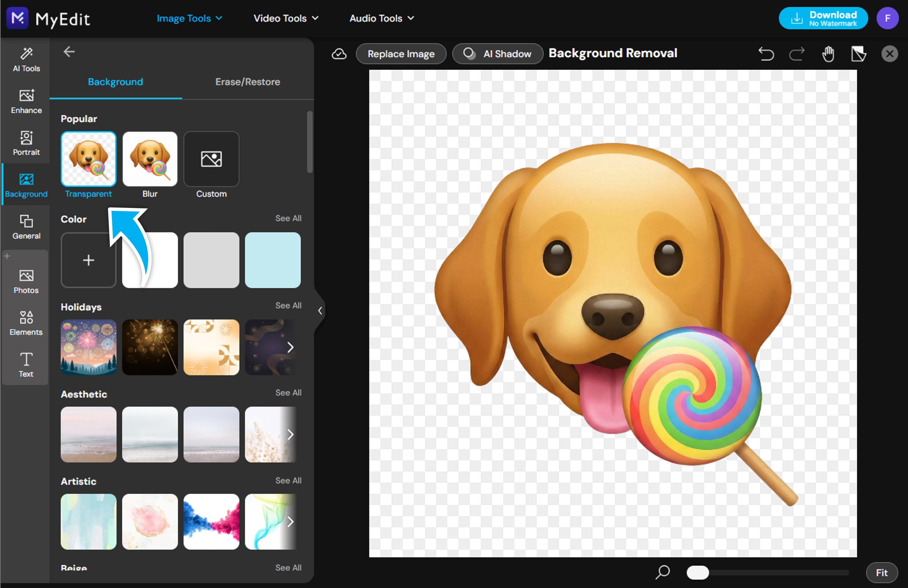Click the undo arrow icon
The height and width of the screenshot is (588, 908).
tap(766, 54)
